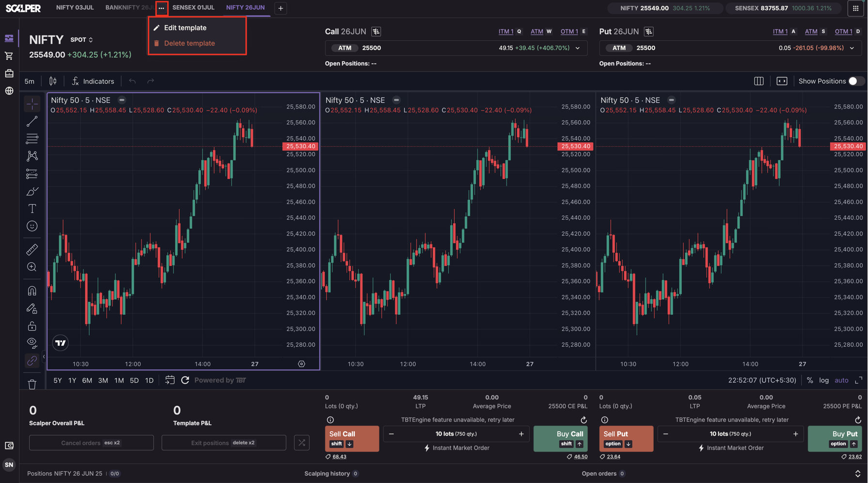Open the Call option chain settings icon
Image resolution: width=868 pixels, height=483 pixels.
tap(376, 32)
